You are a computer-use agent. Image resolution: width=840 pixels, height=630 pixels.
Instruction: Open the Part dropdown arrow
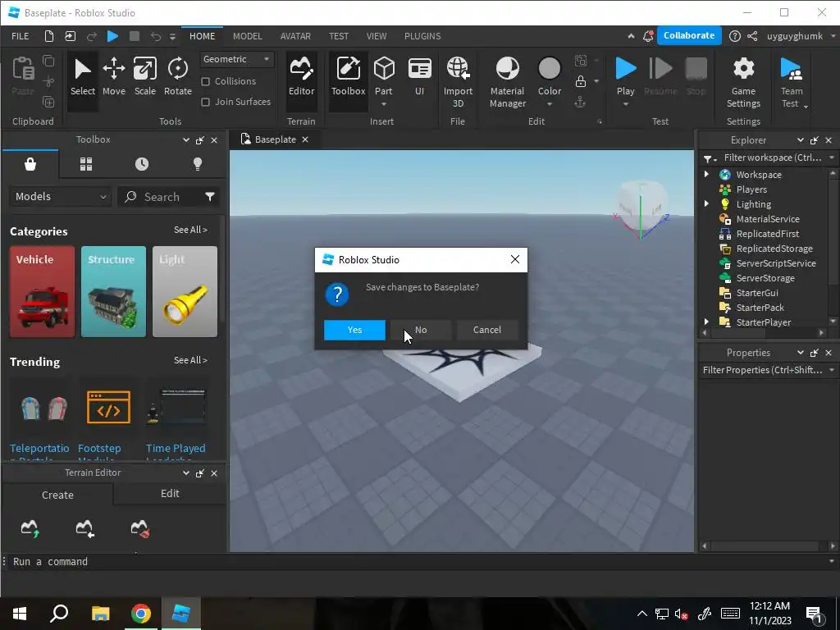384,104
